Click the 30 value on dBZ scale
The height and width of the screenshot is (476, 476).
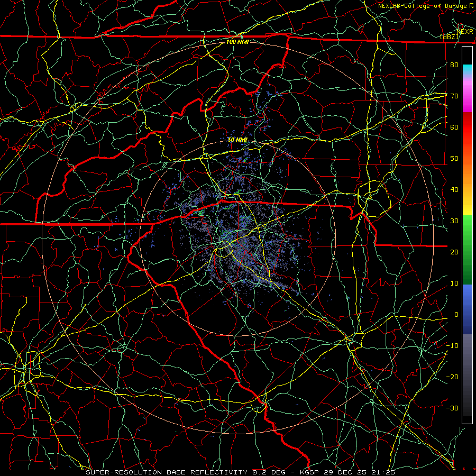pyautogui.click(x=454, y=221)
